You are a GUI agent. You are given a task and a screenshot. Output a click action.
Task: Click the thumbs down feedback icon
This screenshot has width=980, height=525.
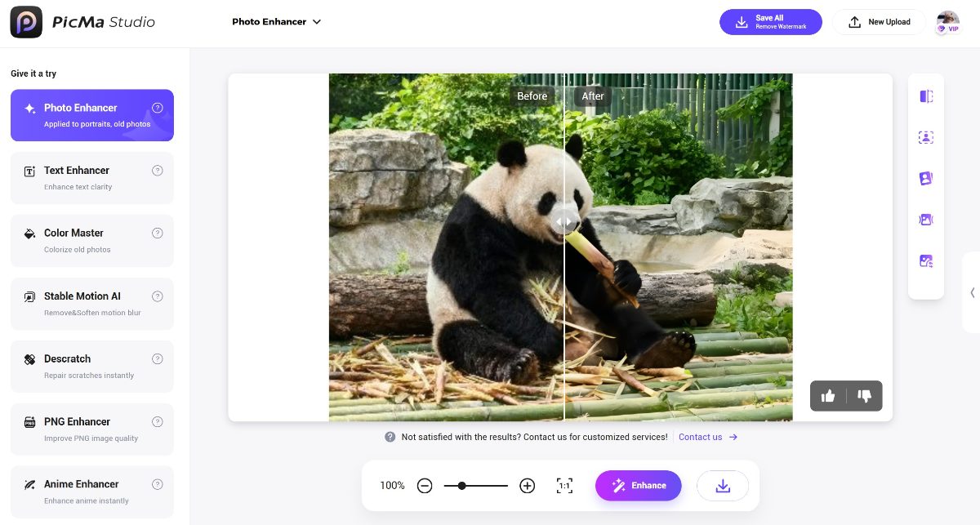coord(864,396)
